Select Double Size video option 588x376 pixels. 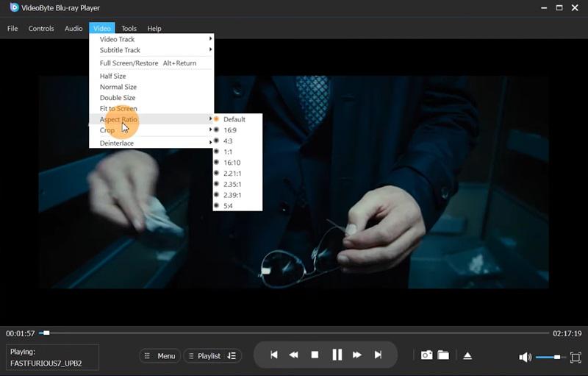tap(151, 98)
